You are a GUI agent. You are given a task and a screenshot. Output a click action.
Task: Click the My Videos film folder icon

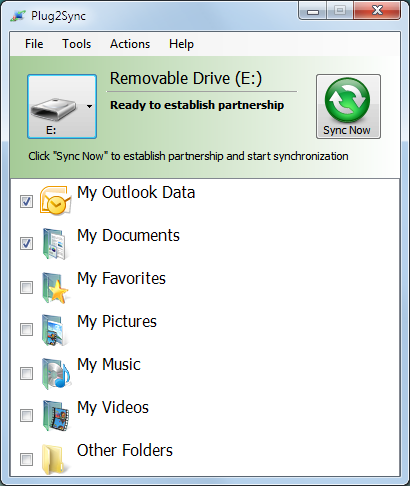tap(56, 416)
